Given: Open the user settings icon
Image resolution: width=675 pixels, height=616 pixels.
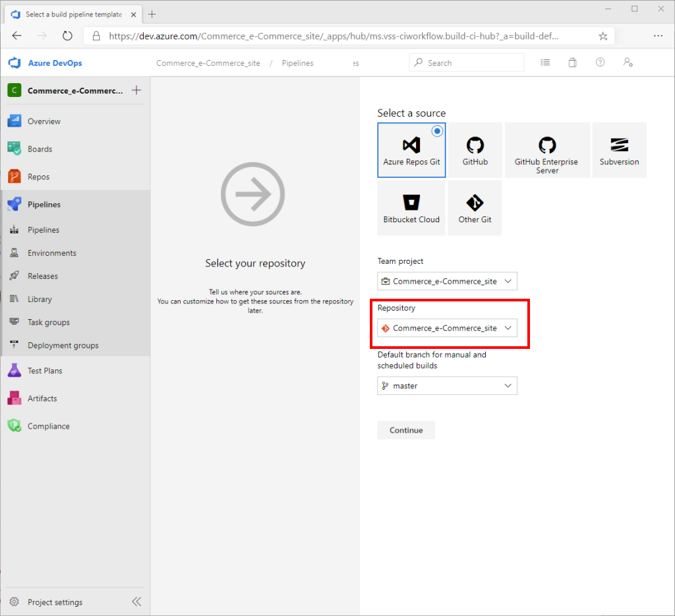Looking at the screenshot, I should (x=628, y=62).
